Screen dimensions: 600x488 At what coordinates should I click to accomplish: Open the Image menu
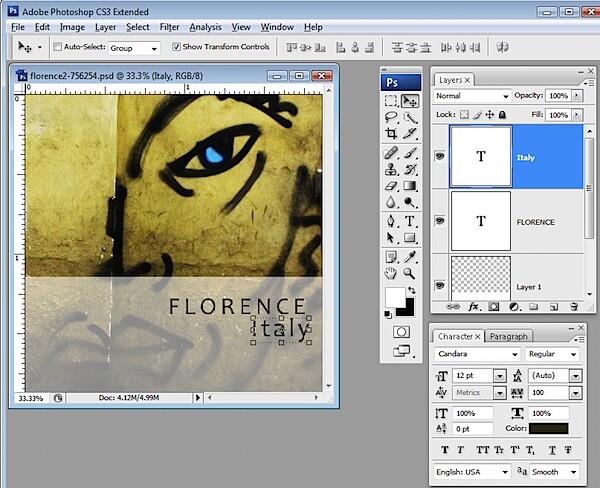click(72, 27)
